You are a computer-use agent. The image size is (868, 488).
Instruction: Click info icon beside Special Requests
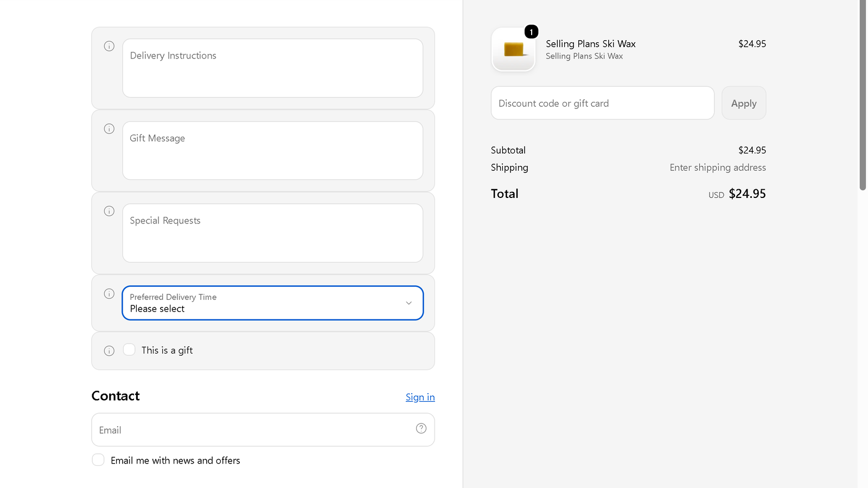pyautogui.click(x=109, y=211)
